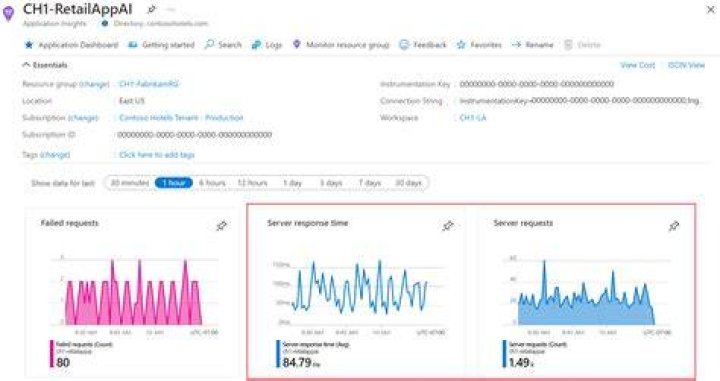Change the resource group via change link
The width and height of the screenshot is (720, 381).
pyautogui.click(x=94, y=84)
